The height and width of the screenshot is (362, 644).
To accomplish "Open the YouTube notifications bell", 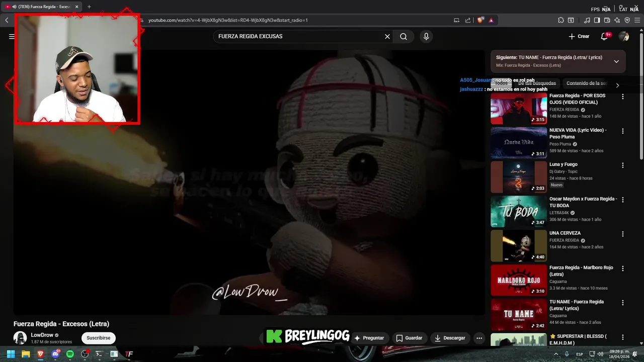I will click(x=605, y=36).
